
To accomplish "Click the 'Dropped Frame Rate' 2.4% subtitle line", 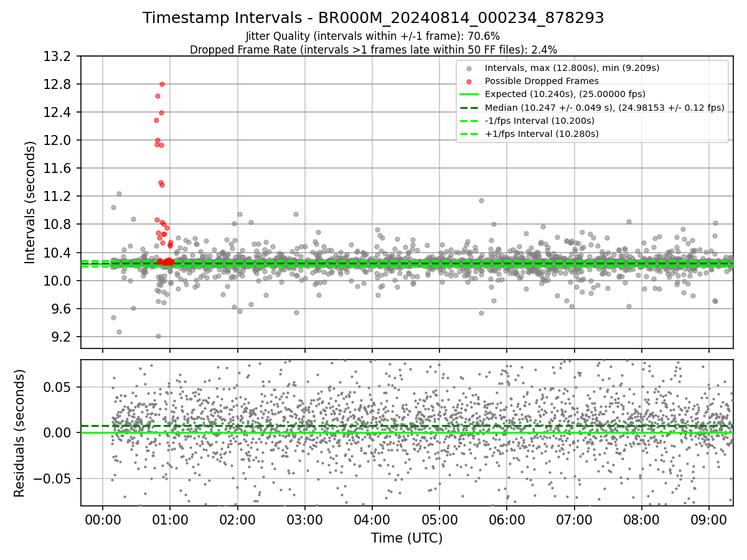I will 374,49.
